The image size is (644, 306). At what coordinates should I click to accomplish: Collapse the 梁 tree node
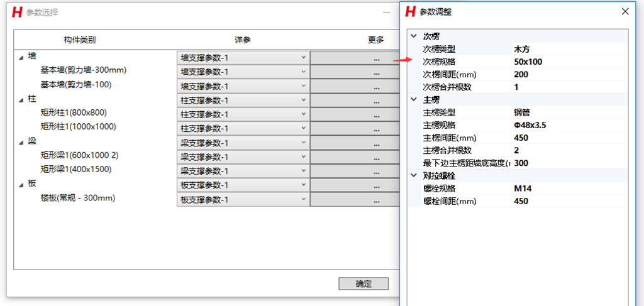(x=21, y=143)
